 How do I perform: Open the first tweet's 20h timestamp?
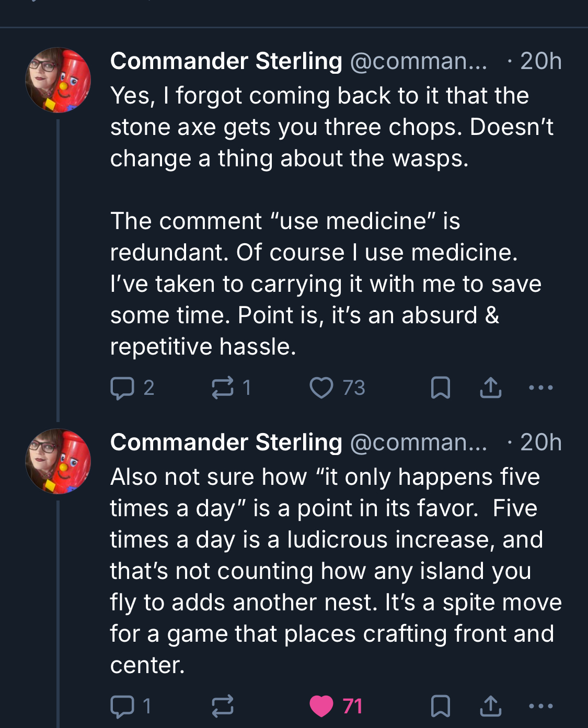(540, 61)
